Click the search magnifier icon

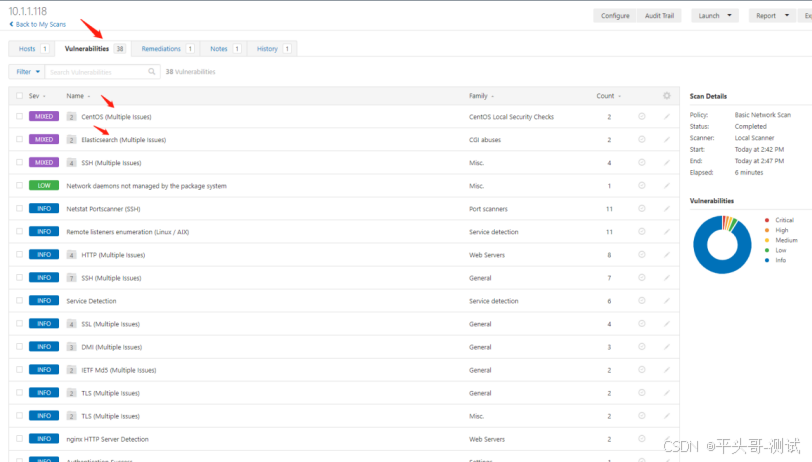click(152, 71)
